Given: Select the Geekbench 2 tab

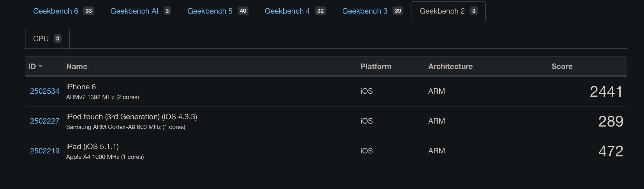Looking at the screenshot, I should point(448,11).
